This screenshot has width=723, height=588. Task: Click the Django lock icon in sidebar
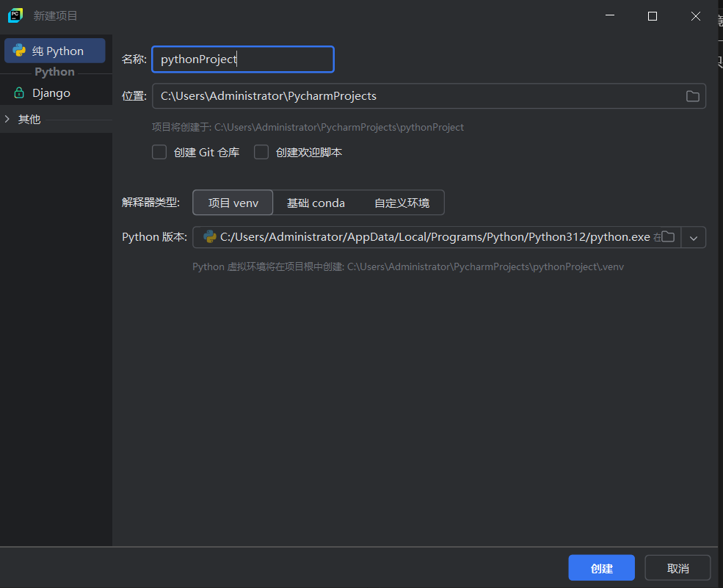(19, 93)
